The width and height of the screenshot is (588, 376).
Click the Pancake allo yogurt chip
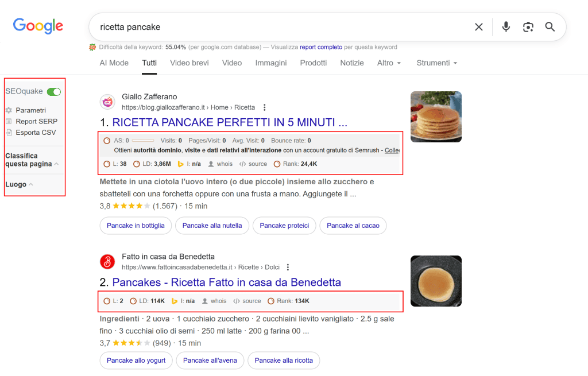pyautogui.click(x=136, y=361)
